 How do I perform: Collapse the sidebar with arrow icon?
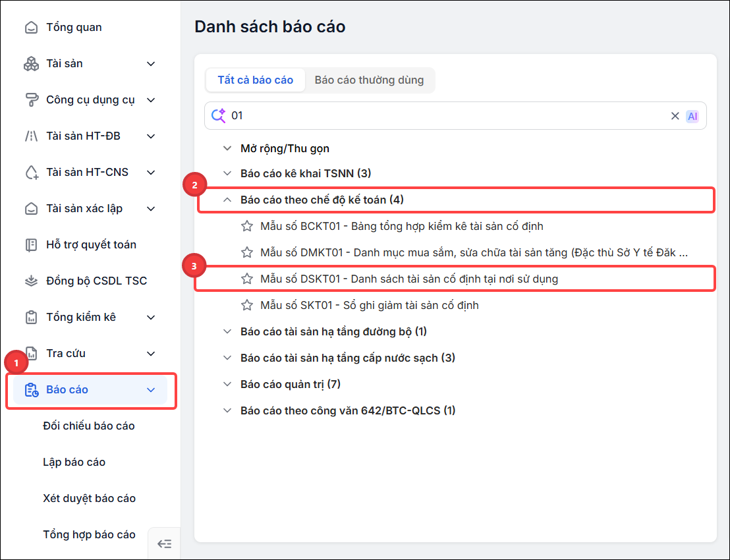[164, 544]
